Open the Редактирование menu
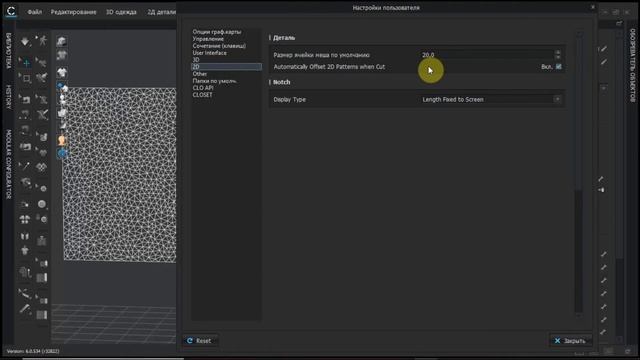 pos(73,12)
